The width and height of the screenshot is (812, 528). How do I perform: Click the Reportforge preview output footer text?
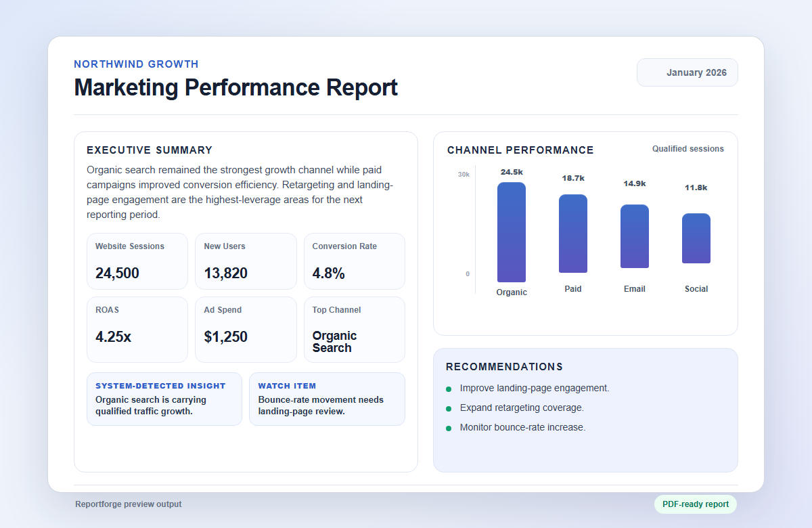pyautogui.click(x=129, y=504)
